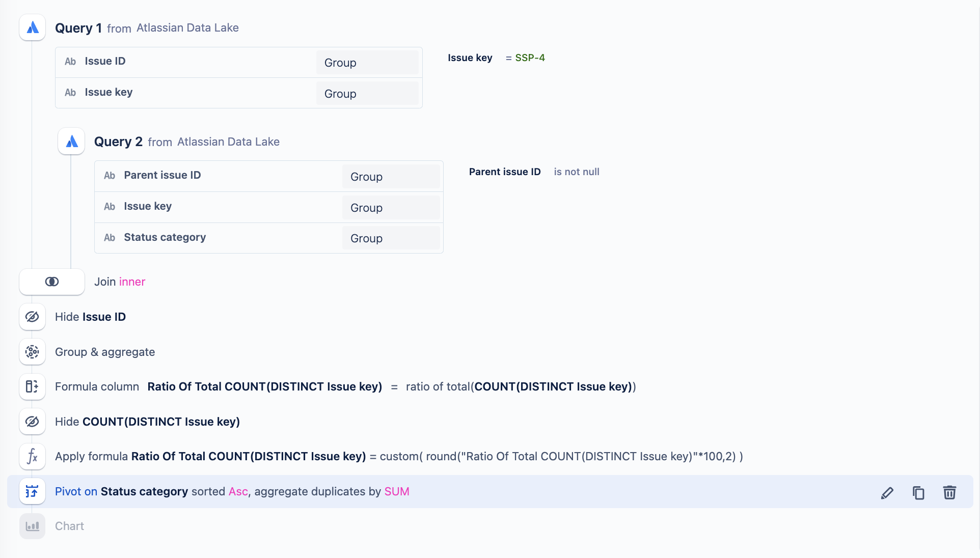Open Group dropdown for Parent issue ID
The image size is (980, 558).
click(391, 177)
